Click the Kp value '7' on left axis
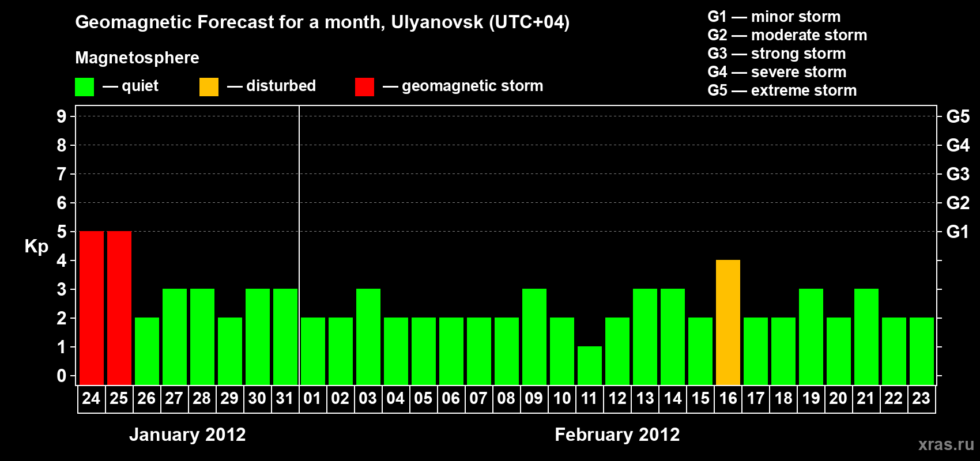The image size is (980, 461). (62, 174)
